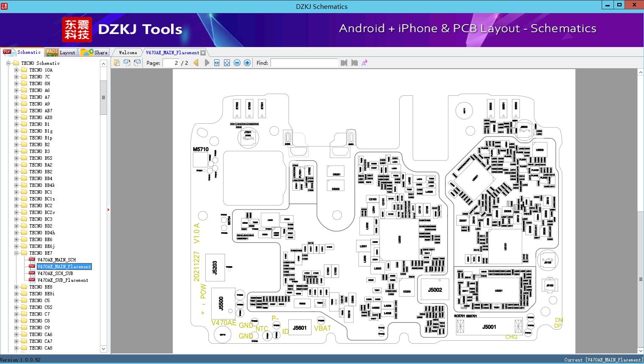Open the Welcome tab
Image resolution: width=644 pixels, height=364 pixels.
127,53
